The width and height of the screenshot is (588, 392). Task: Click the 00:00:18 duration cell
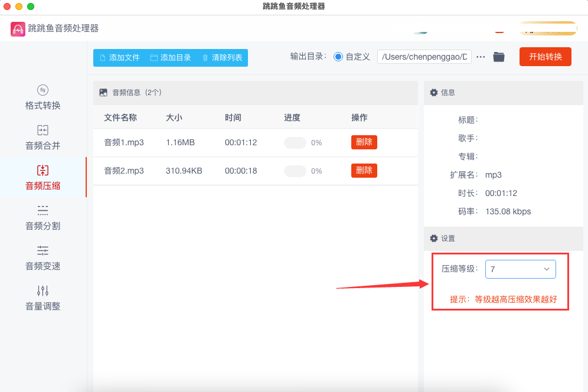point(241,171)
